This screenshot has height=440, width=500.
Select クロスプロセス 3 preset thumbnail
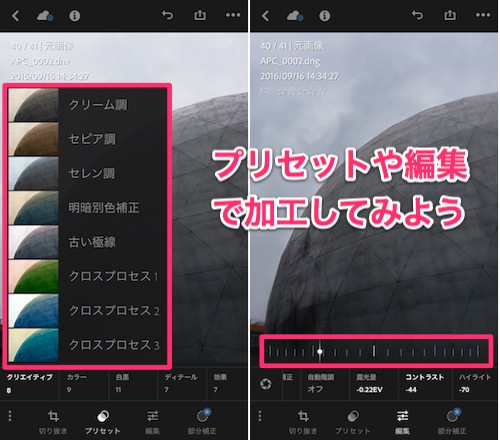[x=33, y=345]
